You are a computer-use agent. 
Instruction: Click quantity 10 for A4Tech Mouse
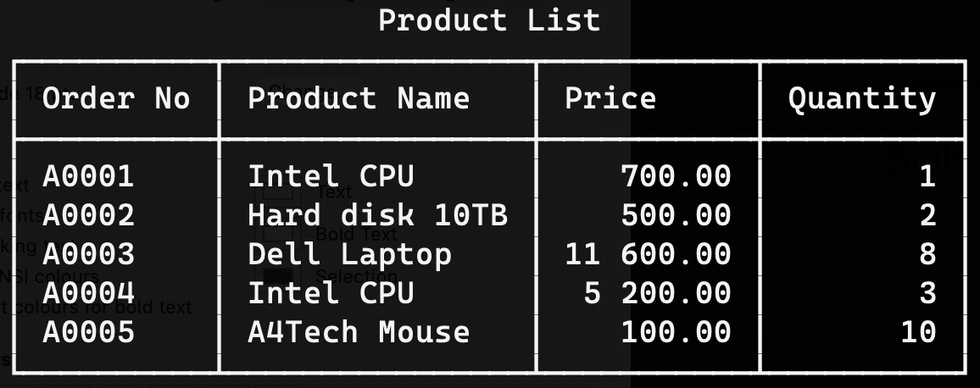tap(918, 332)
